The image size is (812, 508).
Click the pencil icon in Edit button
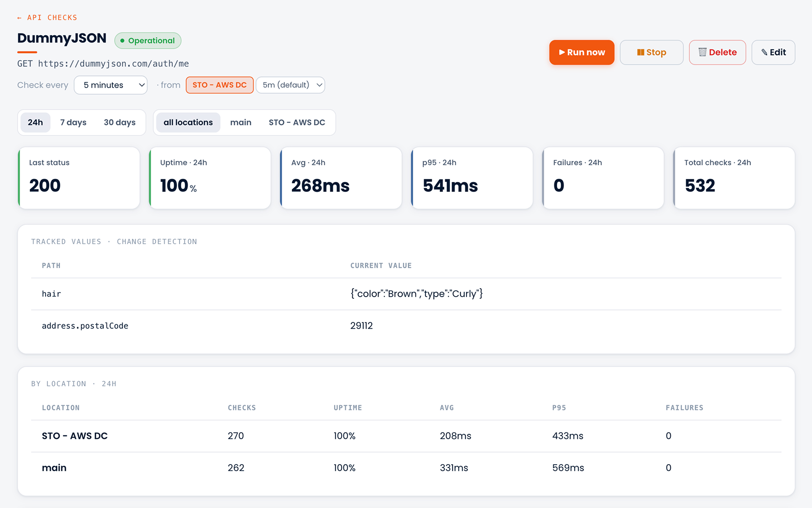coord(764,52)
